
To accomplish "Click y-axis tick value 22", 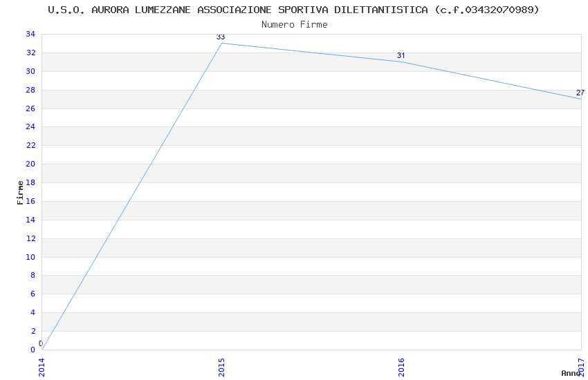I will pos(30,145).
